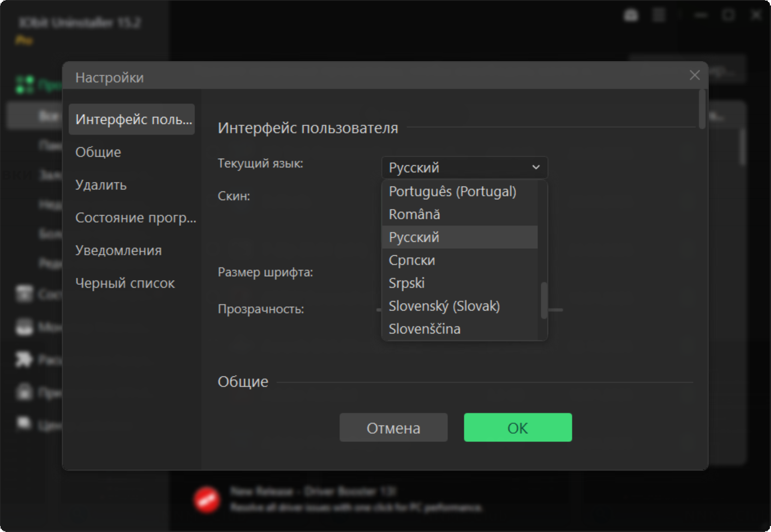Open Черный список settings section
Image resolution: width=771 pixels, height=532 pixels.
[x=125, y=283]
